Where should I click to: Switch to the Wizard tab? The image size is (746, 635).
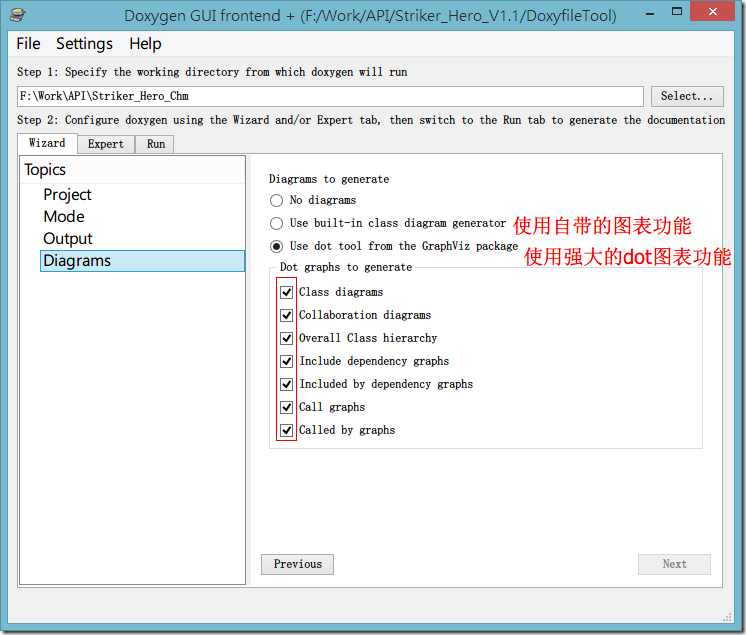click(x=47, y=143)
